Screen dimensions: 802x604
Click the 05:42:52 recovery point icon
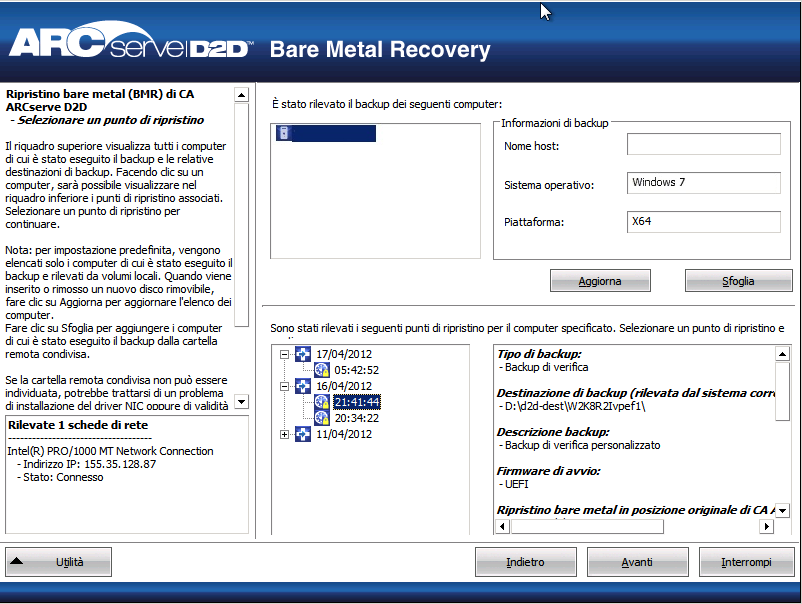point(321,370)
